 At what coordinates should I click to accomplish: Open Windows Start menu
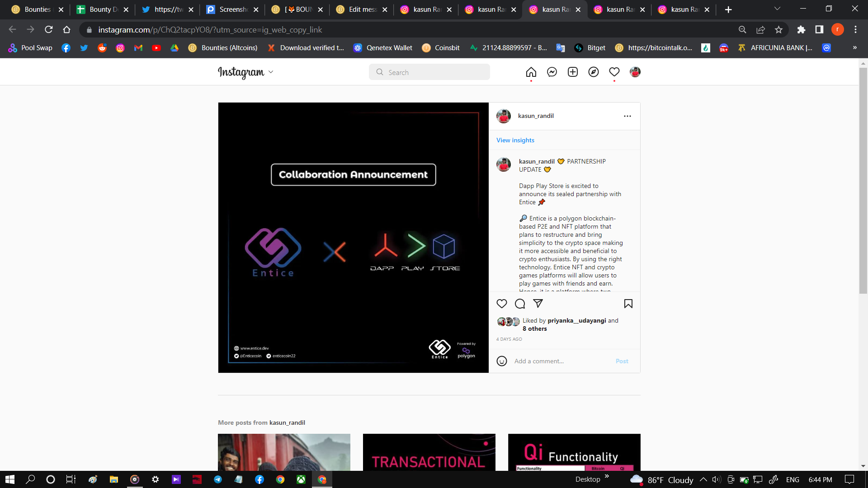click(9, 479)
